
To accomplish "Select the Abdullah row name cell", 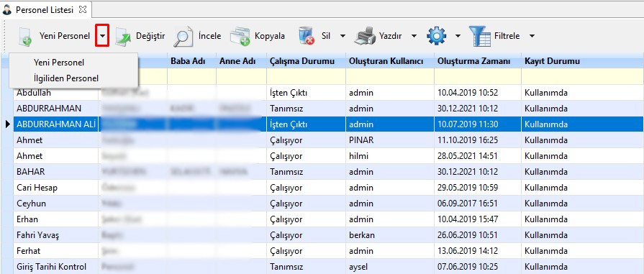I will pos(56,93).
